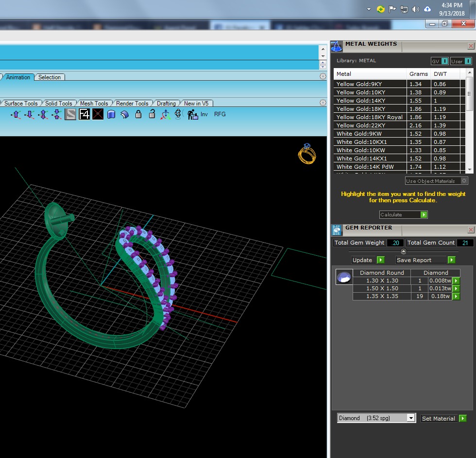Image resolution: width=476 pixels, height=458 pixels.
Task: Click the double up-down arrows icon
Action: (x=43, y=115)
